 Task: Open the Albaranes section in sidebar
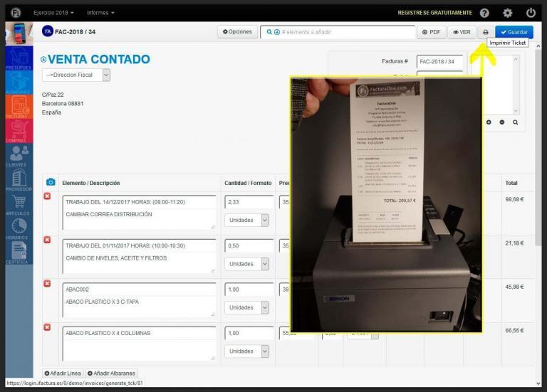(x=19, y=83)
